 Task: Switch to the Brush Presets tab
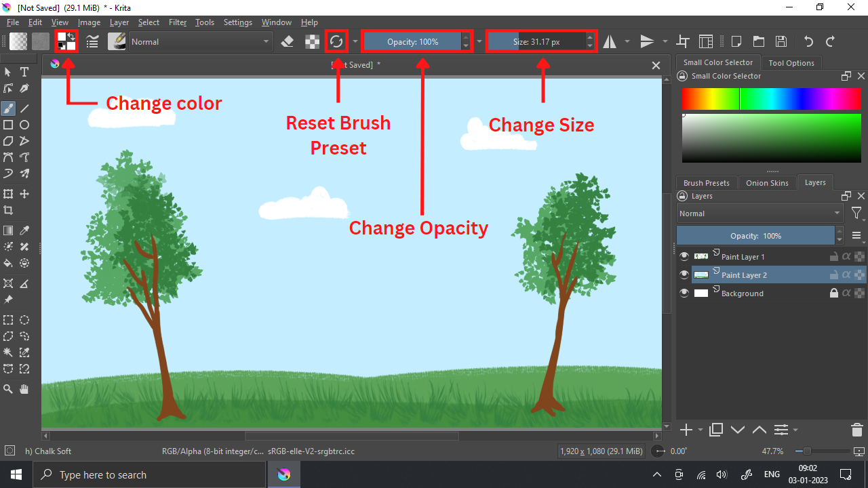[x=707, y=182]
